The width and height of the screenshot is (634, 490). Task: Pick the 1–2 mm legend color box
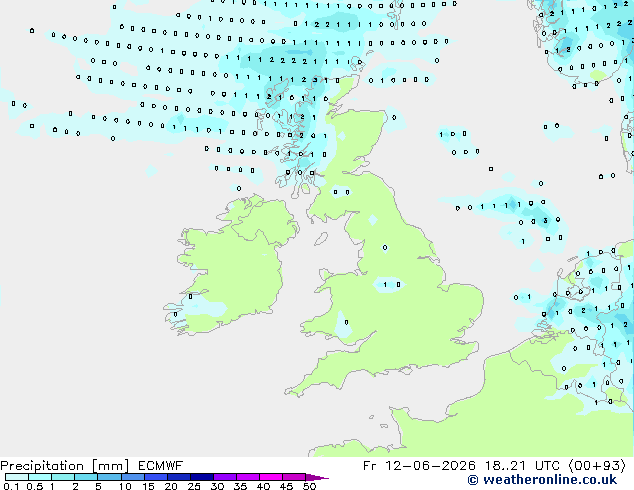point(63,477)
